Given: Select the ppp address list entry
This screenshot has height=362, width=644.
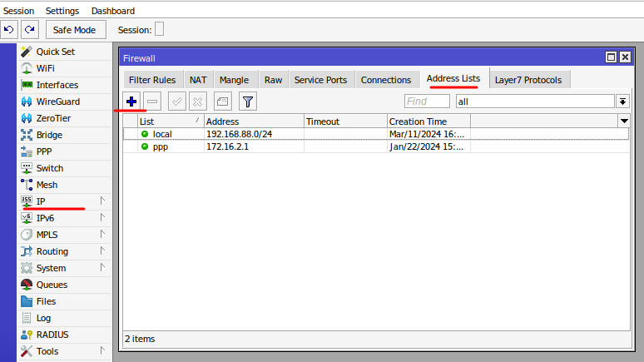Looking at the screenshot, I should point(161,146).
